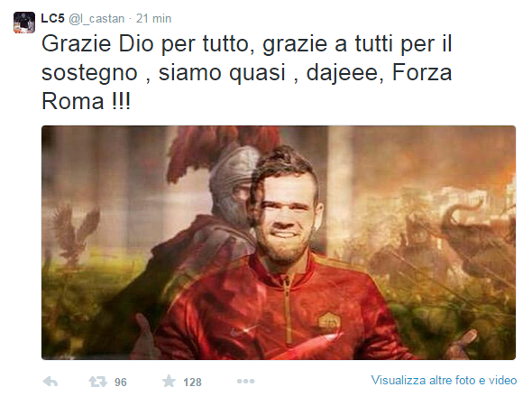The image size is (532, 406).
Task: Click Visualizza altre foto e video
Action: [444, 380]
